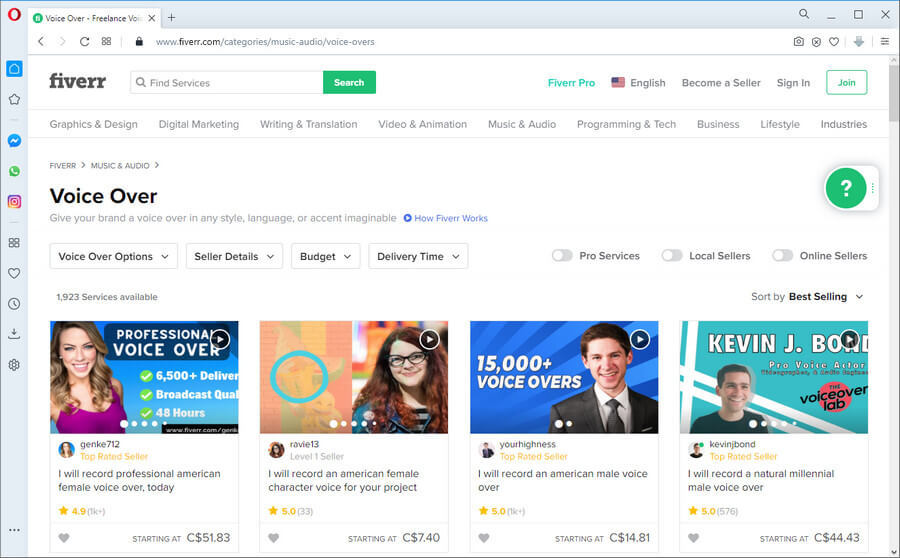Click the green help question mark

[x=845, y=188]
